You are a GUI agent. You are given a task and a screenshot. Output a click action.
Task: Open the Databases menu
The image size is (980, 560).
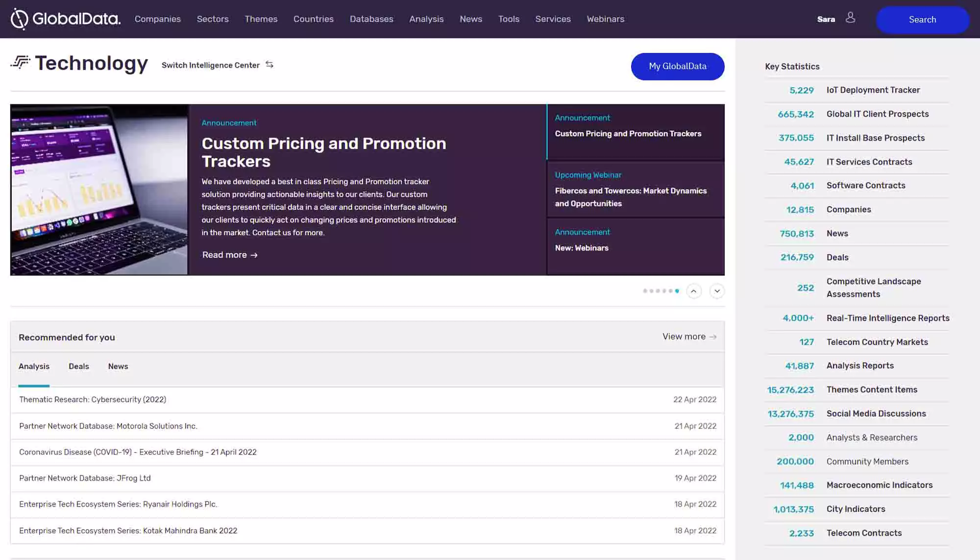(x=371, y=19)
